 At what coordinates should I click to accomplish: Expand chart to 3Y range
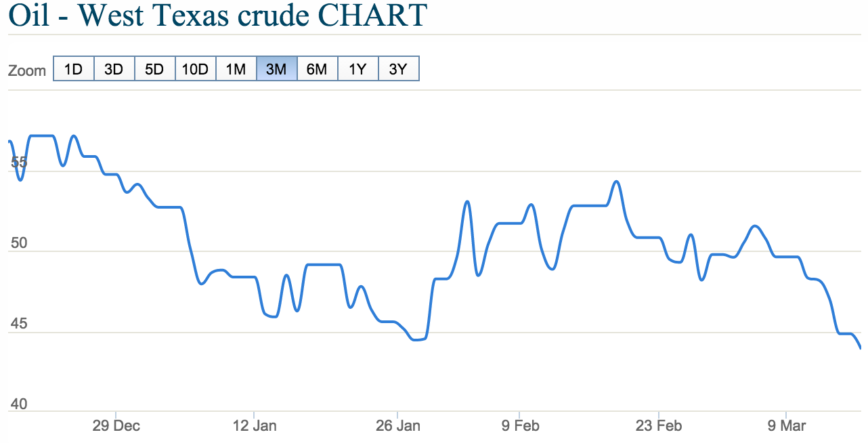[398, 69]
